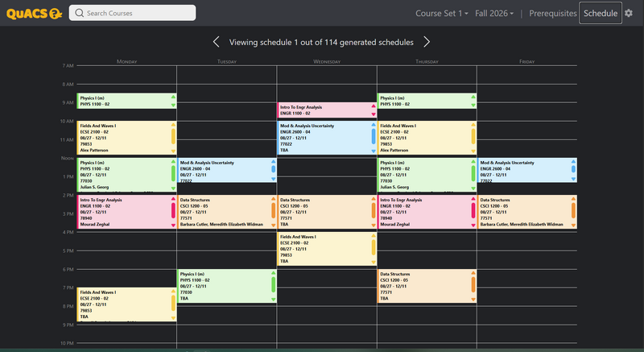This screenshot has height=352, width=644.
Task: Up arrow on Friday Mod & Analysis Uncertainty block
Action: click(573, 161)
